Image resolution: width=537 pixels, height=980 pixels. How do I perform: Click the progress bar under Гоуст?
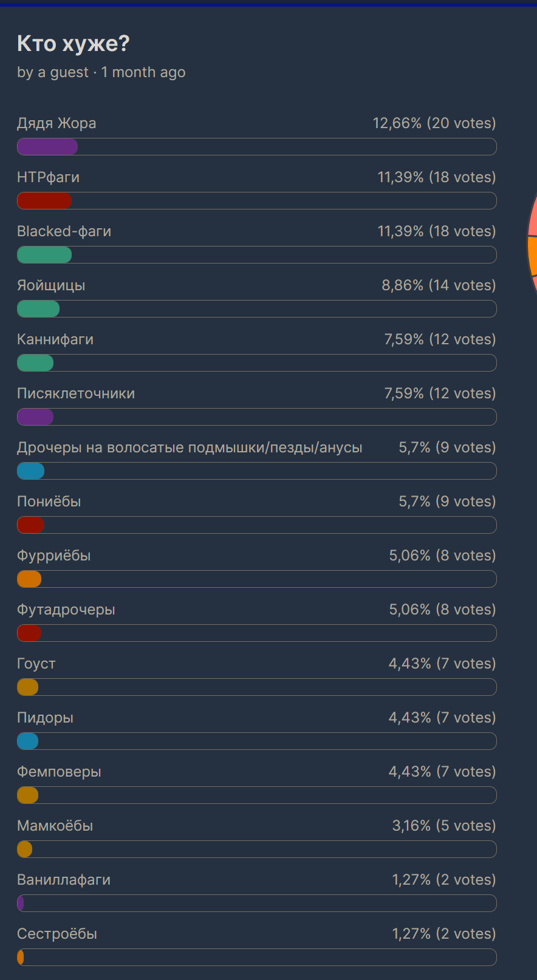tap(28, 687)
